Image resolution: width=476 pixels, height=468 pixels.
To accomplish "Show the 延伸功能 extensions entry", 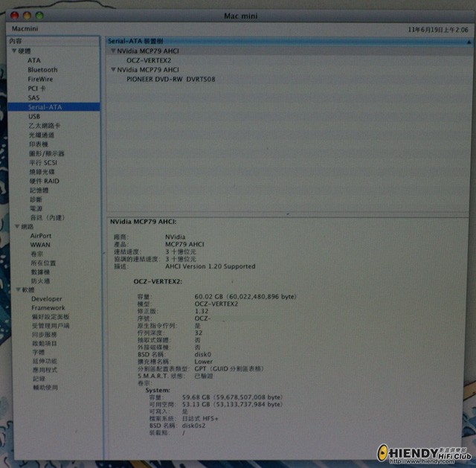I will [45, 361].
